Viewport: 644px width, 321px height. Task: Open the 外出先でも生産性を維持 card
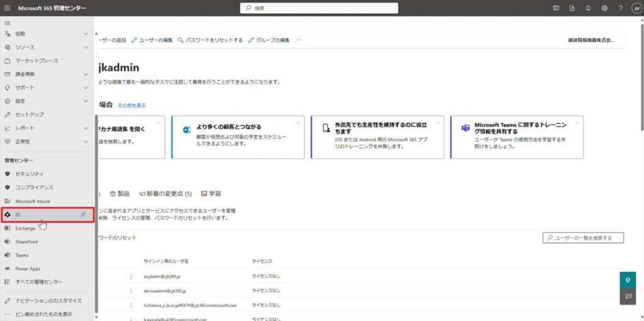[x=377, y=137]
